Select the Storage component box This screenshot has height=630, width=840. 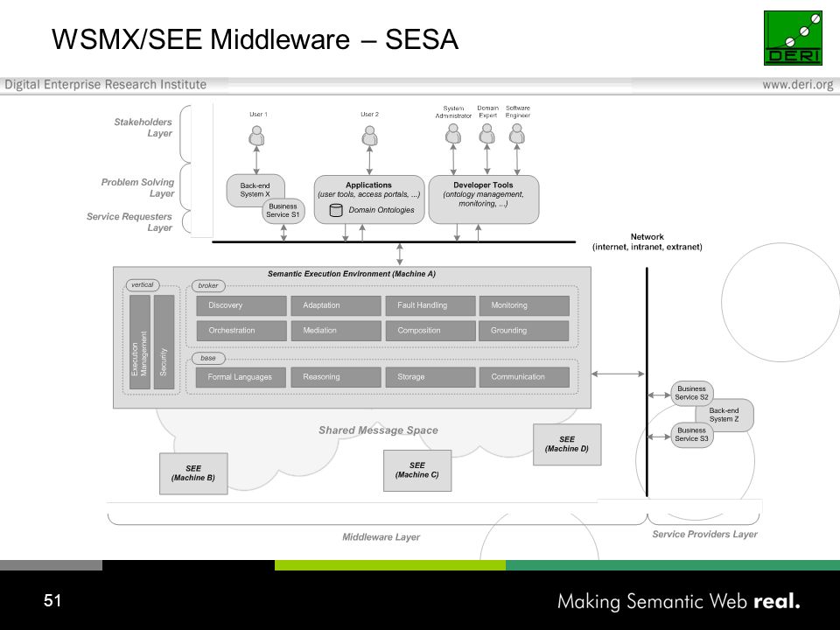pyautogui.click(x=430, y=377)
